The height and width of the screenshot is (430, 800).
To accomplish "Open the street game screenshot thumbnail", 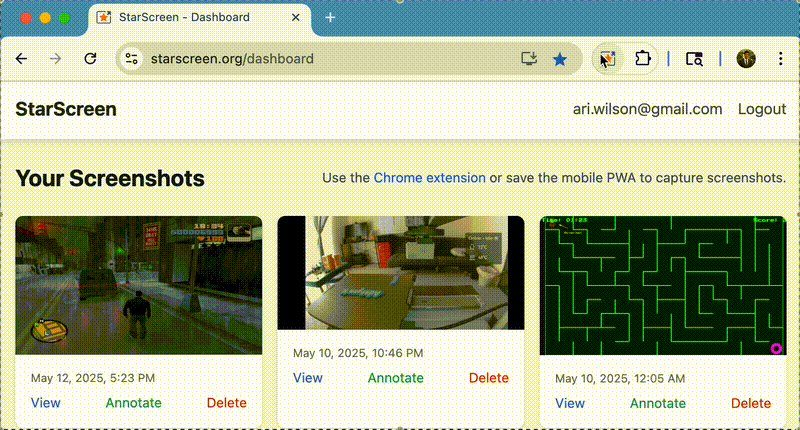I will tap(139, 285).
